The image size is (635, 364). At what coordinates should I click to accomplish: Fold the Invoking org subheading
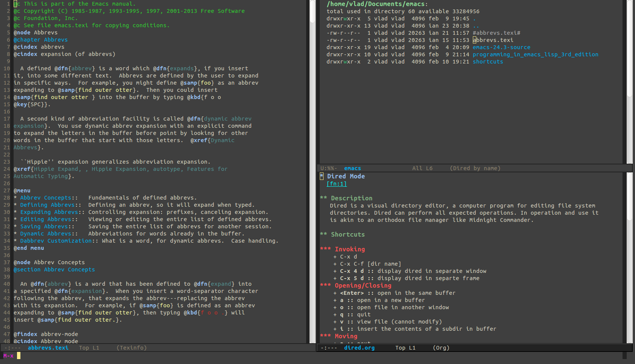pyautogui.click(x=350, y=249)
